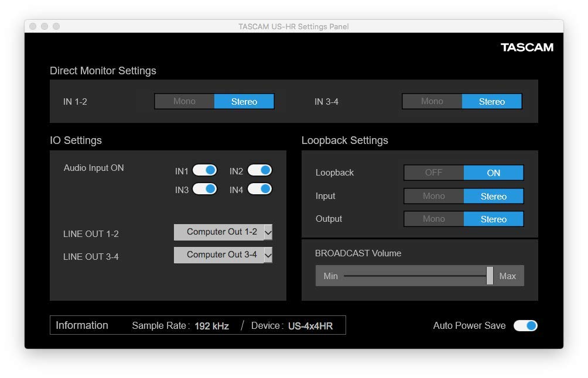Disable the IN2 audio input toggle
588x378 pixels.
(259, 170)
